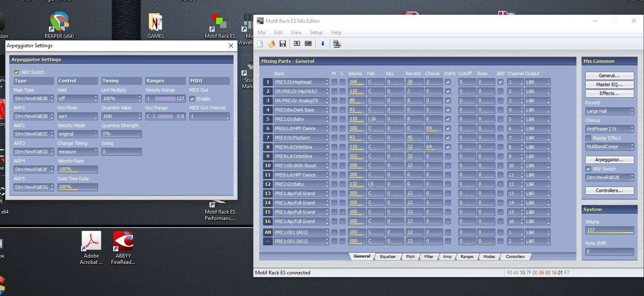This screenshot has height=296, width=644.
Task: Select the Motif Rack ES desktop shortcut
Action: tap(220, 25)
